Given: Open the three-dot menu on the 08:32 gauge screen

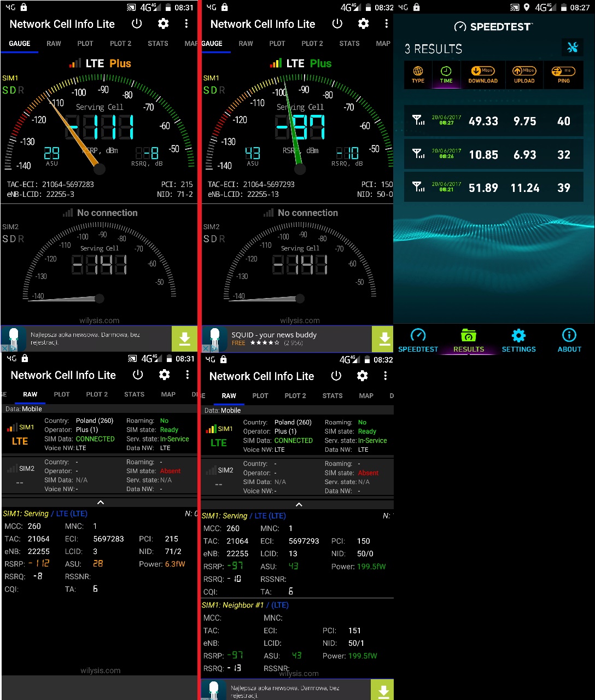Looking at the screenshot, I should tap(387, 24).
